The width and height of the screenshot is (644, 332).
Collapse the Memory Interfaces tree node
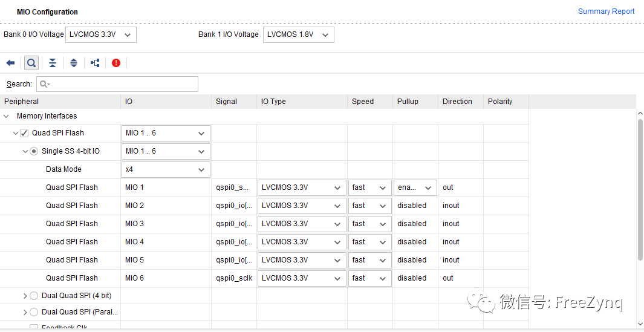coord(7,116)
